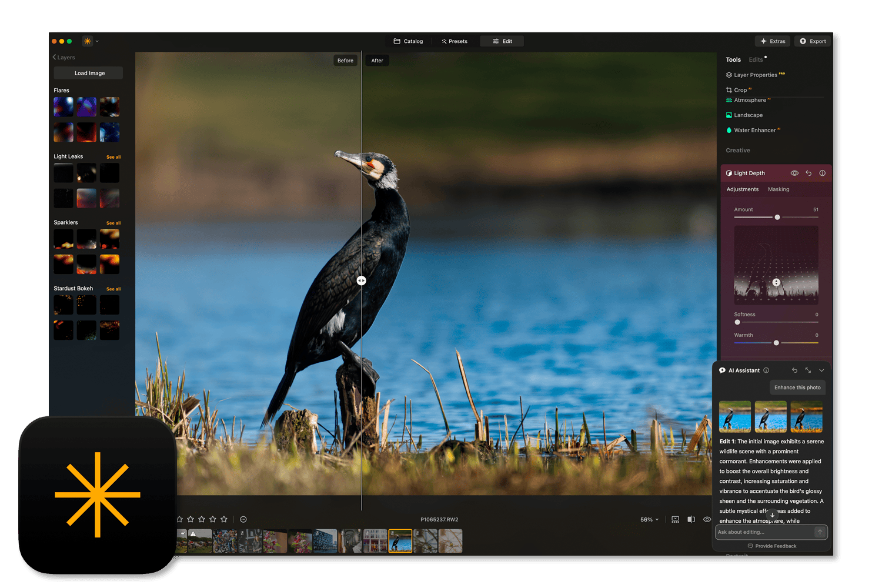
Task: Undo last AI Assistant edit
Action: 794,370
